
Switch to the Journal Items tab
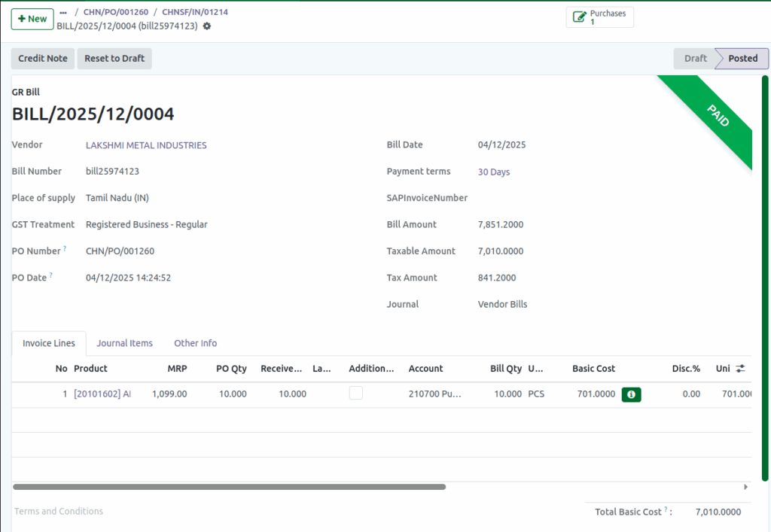tap(124, 343)
